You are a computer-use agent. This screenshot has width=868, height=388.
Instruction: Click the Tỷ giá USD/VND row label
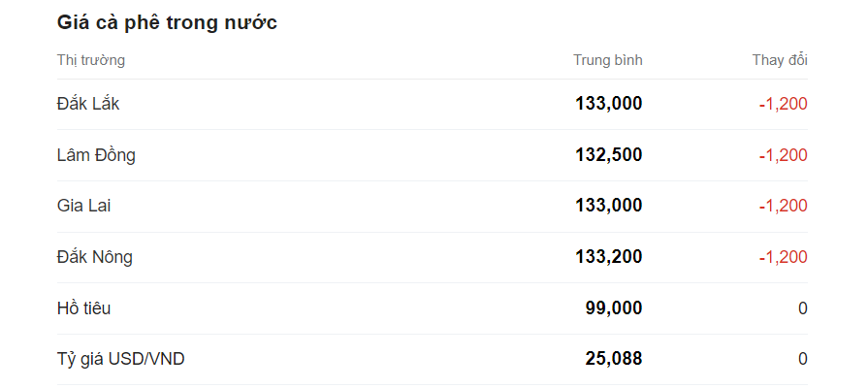120,359
